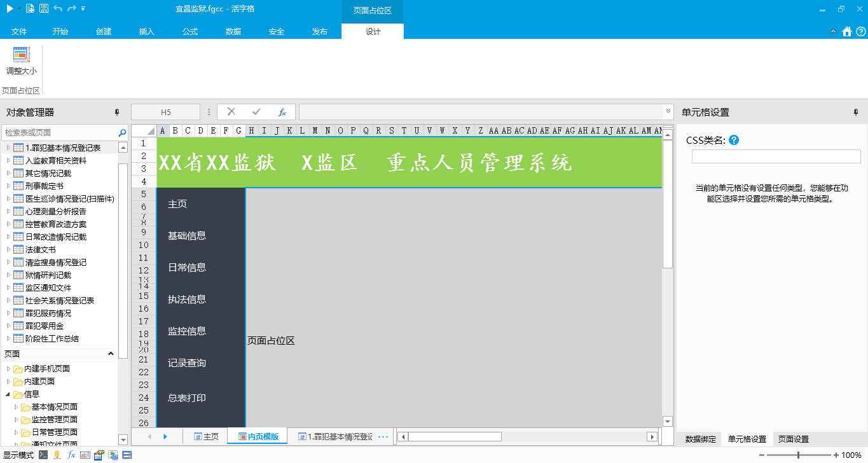
Task: Expand the 内建页面 folder
Action: pyautogui.click(x=9, y=382)
